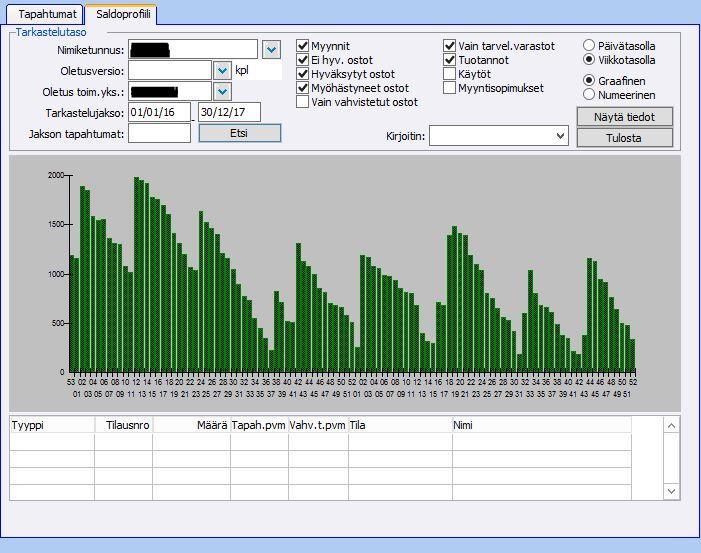Select the Saldoprofiili tab

[122, 14]
